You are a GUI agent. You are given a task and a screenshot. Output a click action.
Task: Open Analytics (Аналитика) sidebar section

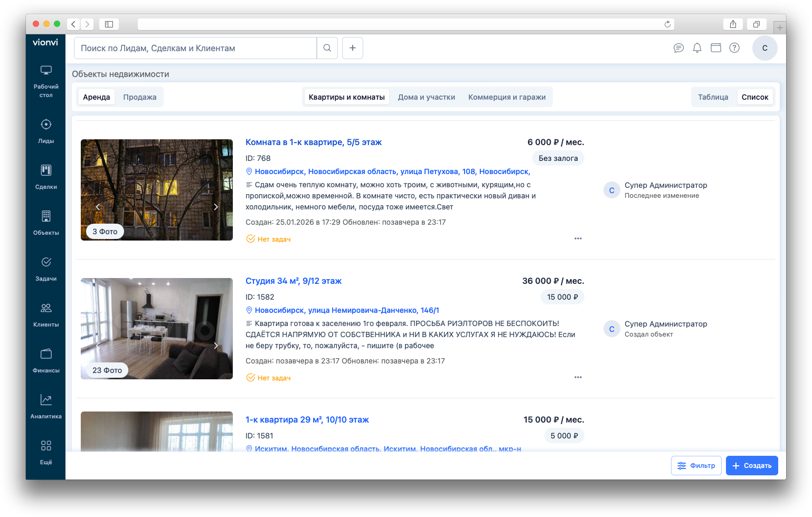coord(46,406)
